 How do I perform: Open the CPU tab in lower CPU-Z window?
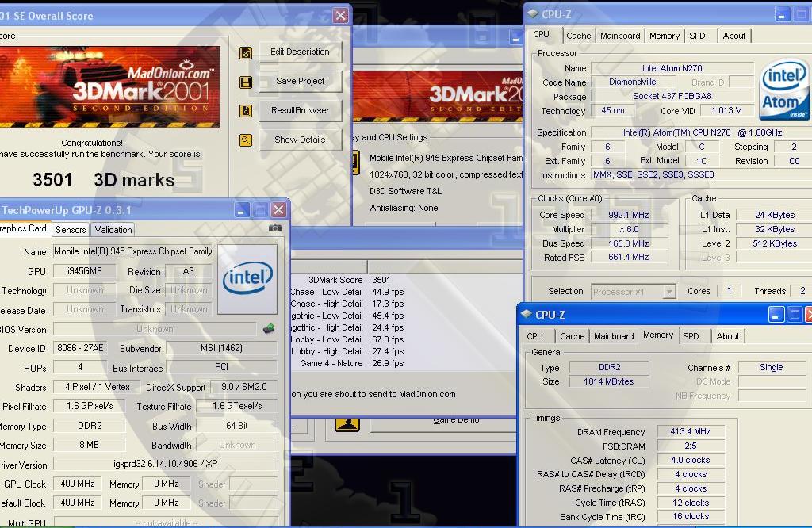[x=535, y=336]
